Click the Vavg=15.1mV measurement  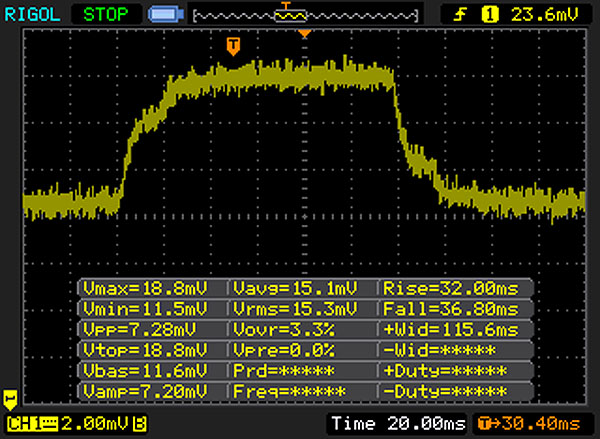(x=295, y=288)
